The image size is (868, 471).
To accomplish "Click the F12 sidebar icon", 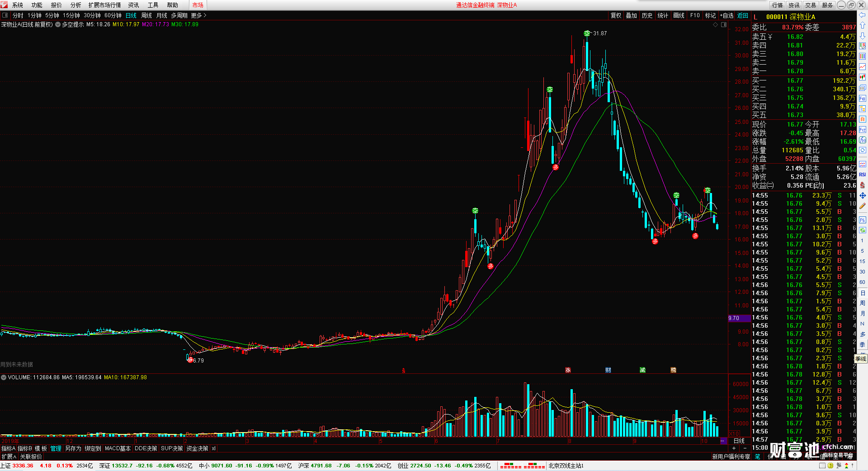I will [862, 130].
